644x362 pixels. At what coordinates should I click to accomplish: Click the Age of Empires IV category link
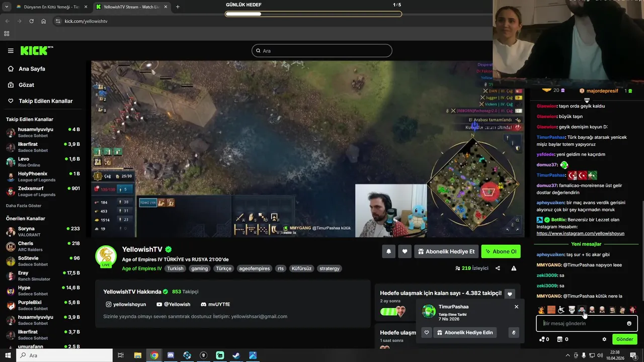142,268
